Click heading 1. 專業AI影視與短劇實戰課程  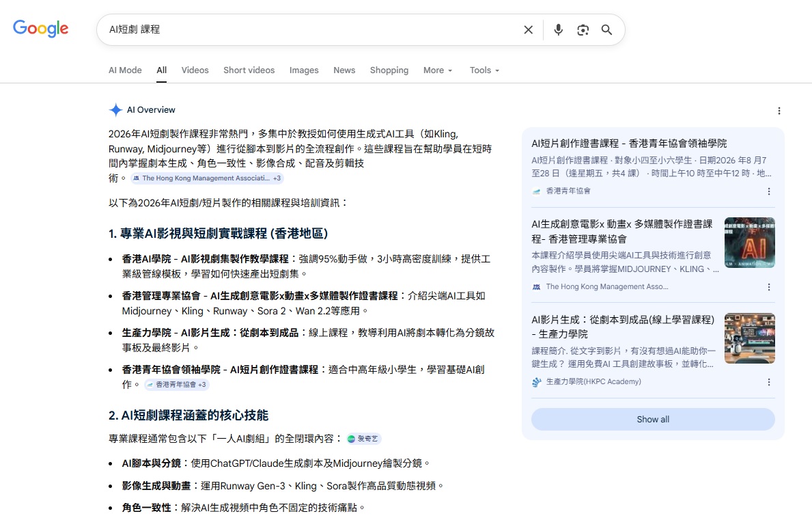pos(218,234)
